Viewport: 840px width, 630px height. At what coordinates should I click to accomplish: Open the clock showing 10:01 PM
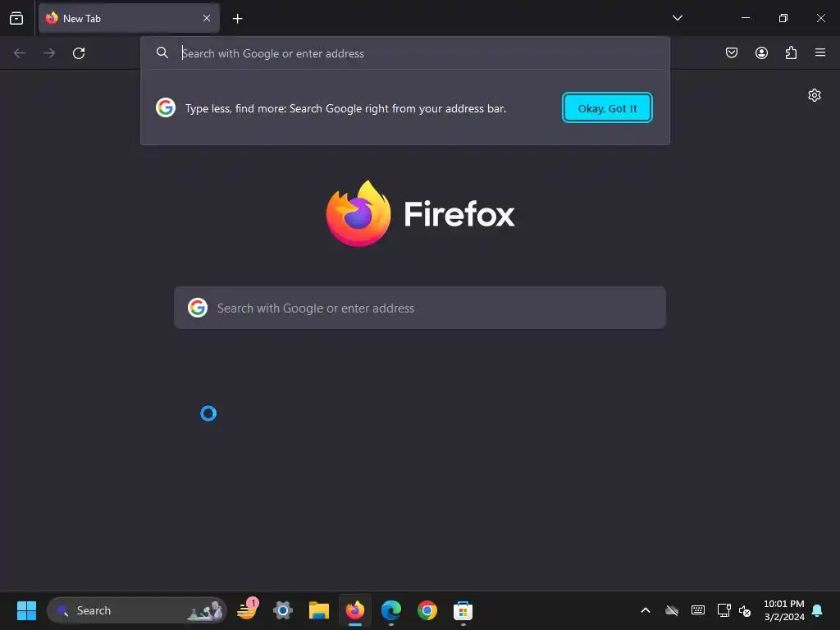coord(783,610)
